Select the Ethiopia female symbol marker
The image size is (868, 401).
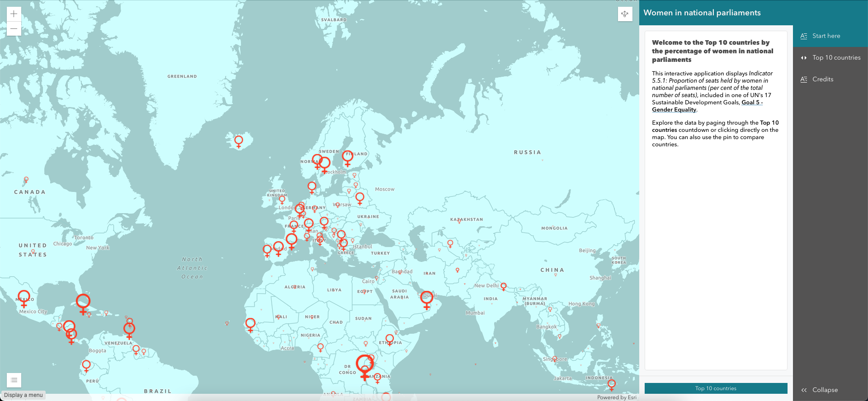pyautogui.click(x=390, y=340)
